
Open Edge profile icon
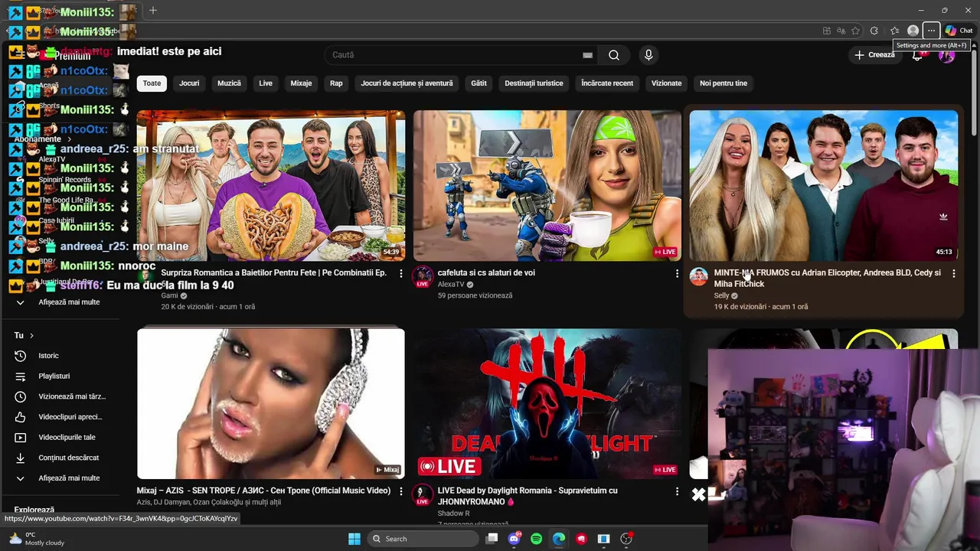[x=913, y=31]
